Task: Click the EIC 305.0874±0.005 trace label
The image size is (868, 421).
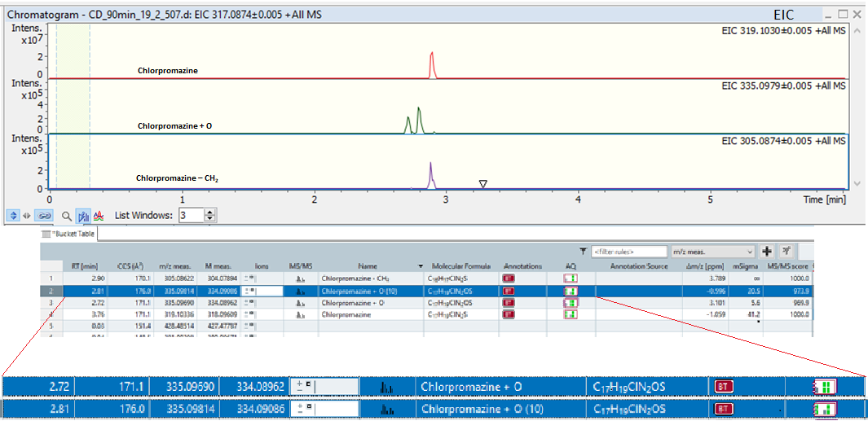Action: point(783,142)
